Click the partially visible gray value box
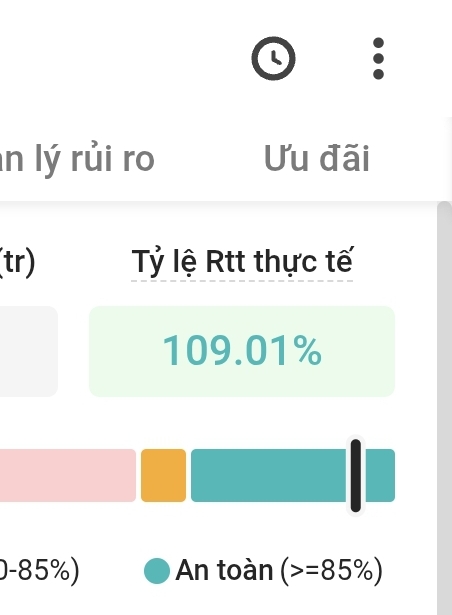The height and width of the screenshot is (615, 452). (x=29, y=351)
